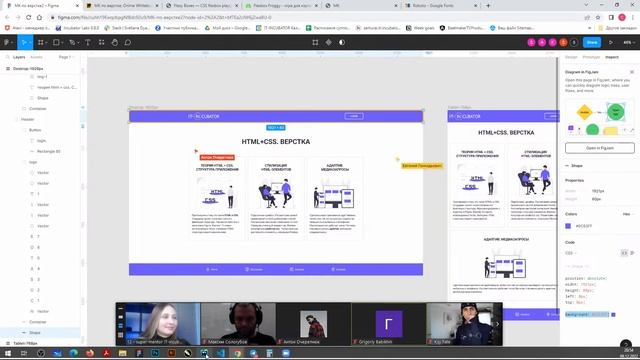
Task: Switch to the Design tab
Action: pyautogui.click(x=571, y=57)
